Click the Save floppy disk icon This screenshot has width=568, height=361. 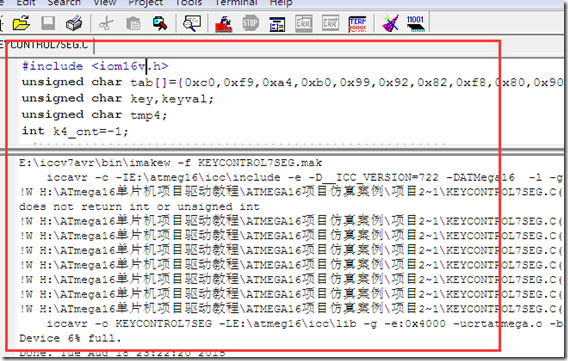point(48,23)
